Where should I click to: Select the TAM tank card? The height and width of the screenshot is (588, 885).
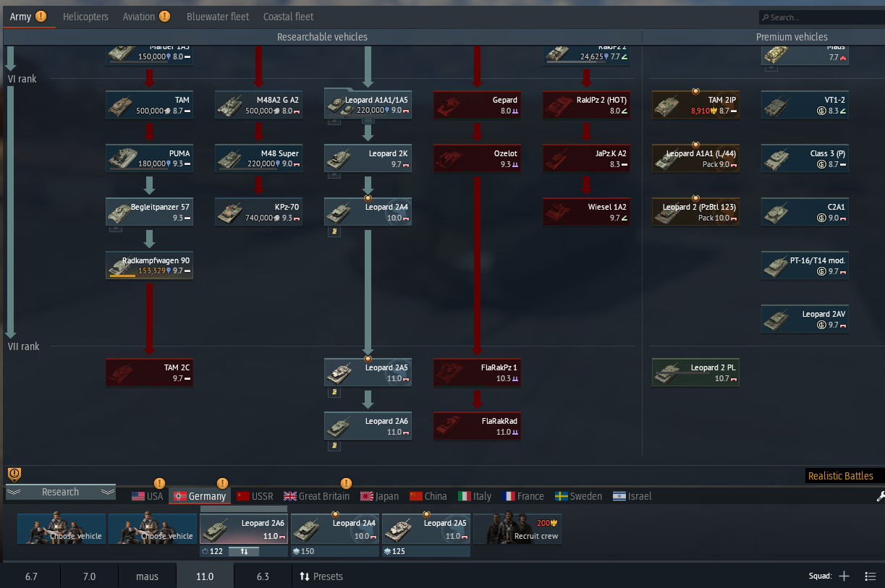click(x=150, y=105)
